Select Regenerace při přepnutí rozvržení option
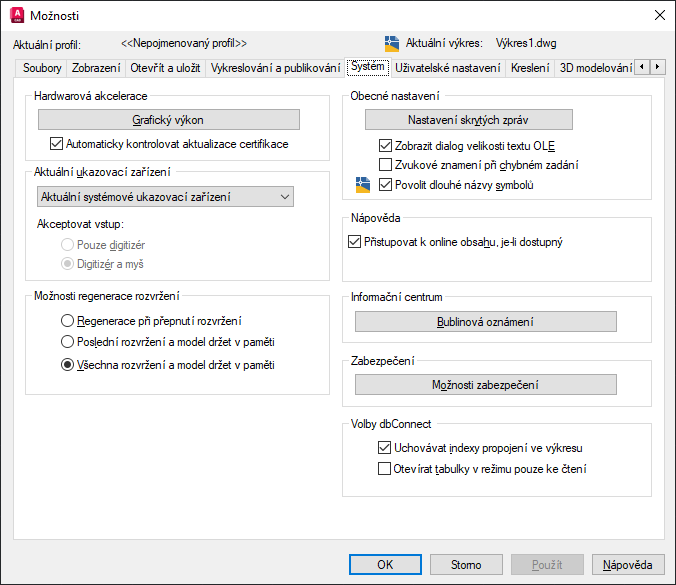This screenshot has height=585, width=676. pos(67,321)
